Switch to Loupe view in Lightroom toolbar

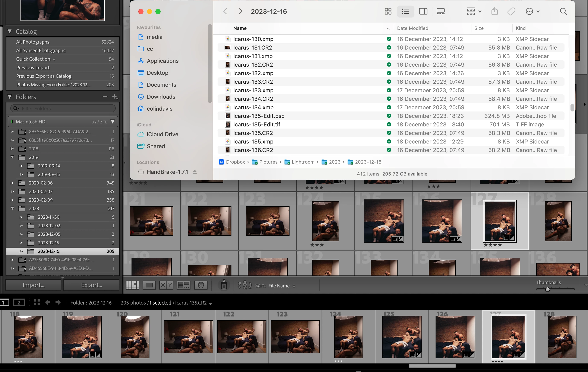click(149, 285)
